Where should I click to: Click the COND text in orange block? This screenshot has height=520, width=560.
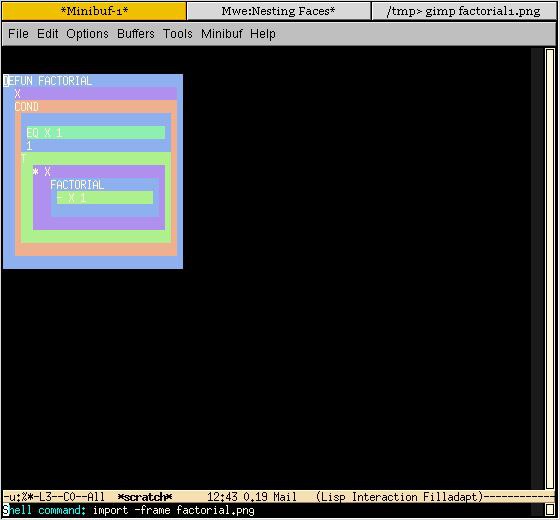(x=26, y=106)
